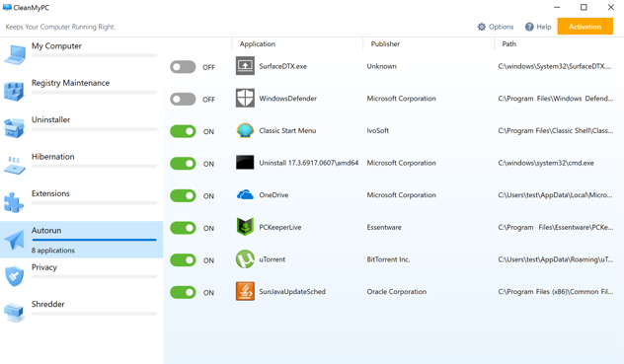The image size is (624, 364).
Task: Open the Extensions section
Action: (x=81, y=202)
